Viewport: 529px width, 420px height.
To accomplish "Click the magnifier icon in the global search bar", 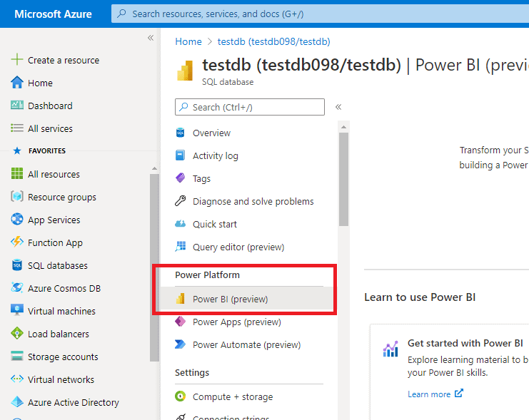I will (x=121, y=14).
